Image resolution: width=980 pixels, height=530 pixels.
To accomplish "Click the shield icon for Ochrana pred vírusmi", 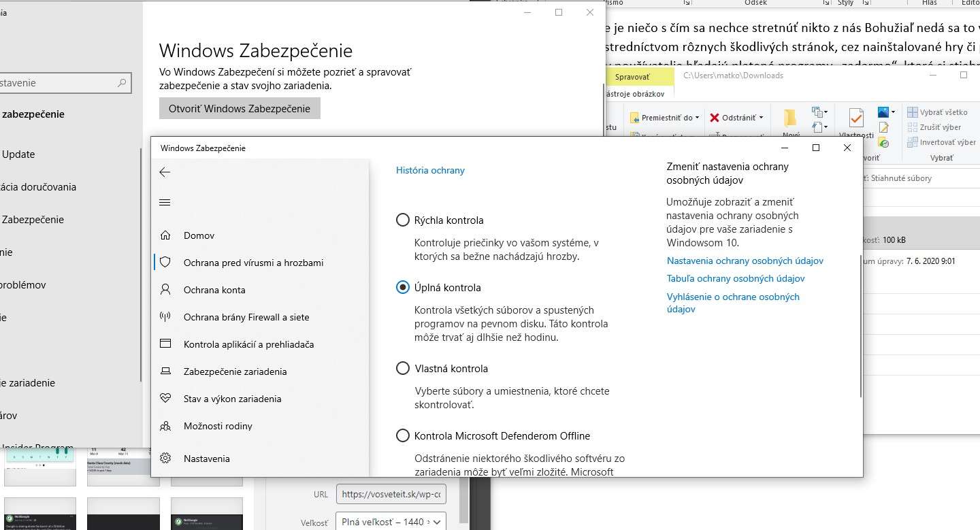I will click(165, 263).
